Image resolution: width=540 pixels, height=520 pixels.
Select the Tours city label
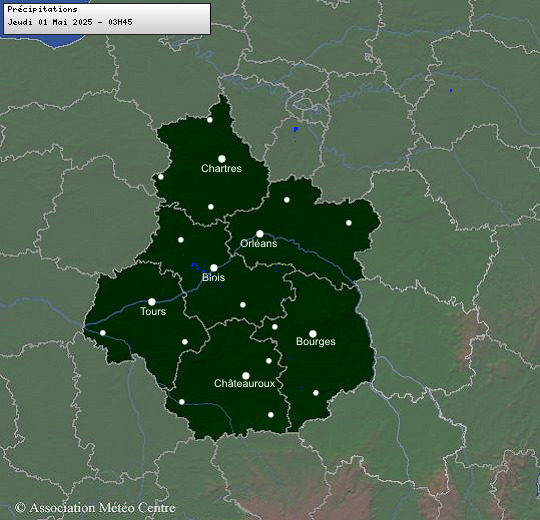[x=153, y=311]
